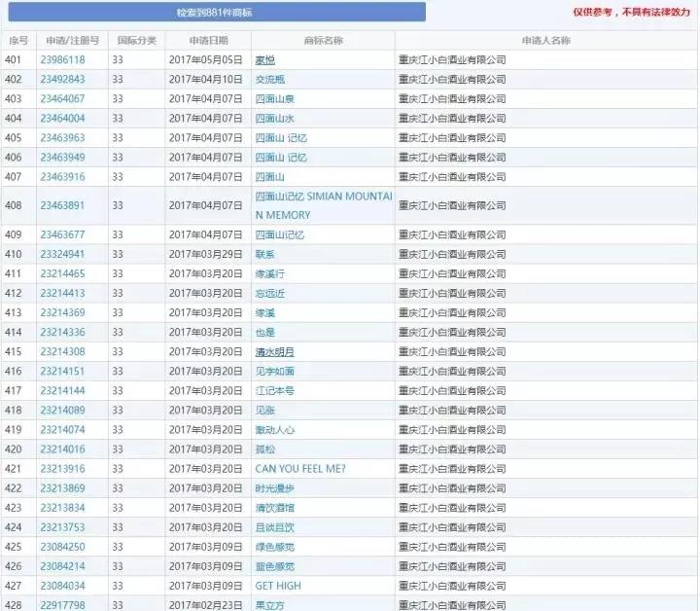The width and height of the screenshot is (700, 611).
Task: Open the GET HIGH trademark link
Action: pos(278,586)
